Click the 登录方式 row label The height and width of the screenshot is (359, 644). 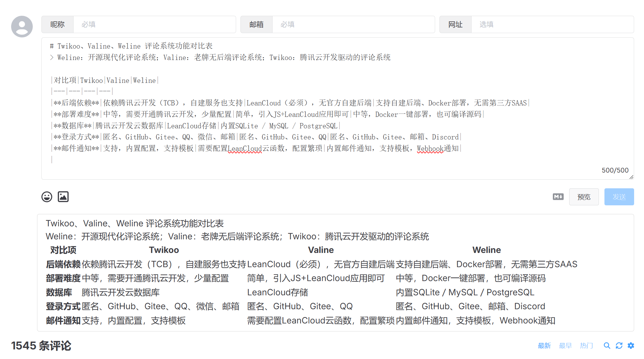pyautogui.click(x=63, y=306)
